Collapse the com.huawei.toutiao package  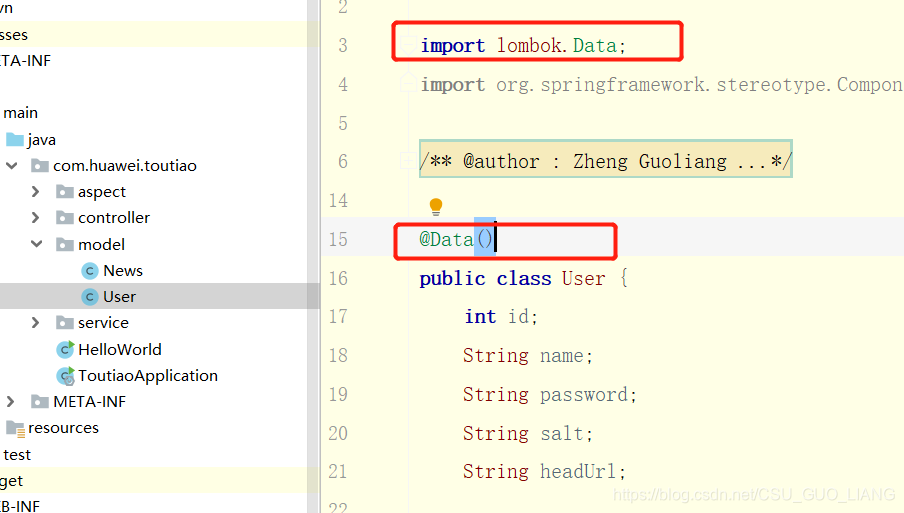tap(12, 166)
